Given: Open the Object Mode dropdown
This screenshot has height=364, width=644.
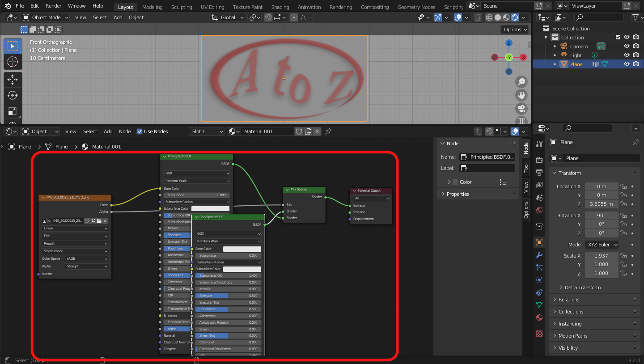Looking at the screenshot, I should [45, 17].
